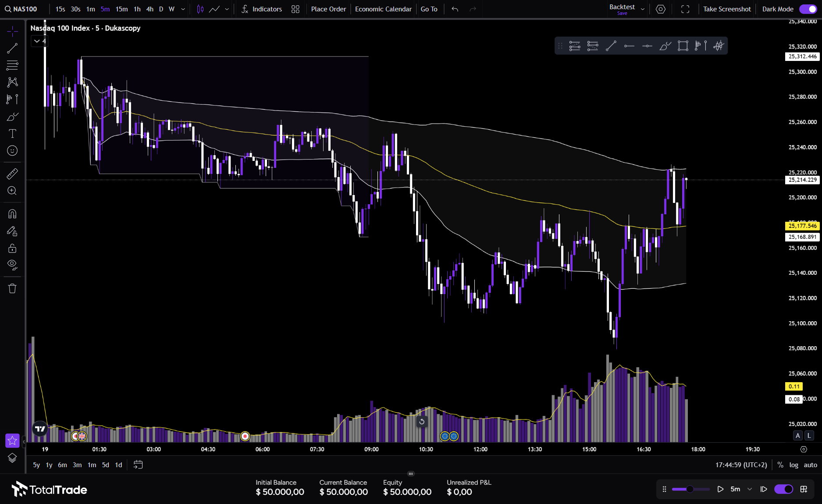Switch to the 1m timeframe
Screen dimensions: 822x504
[x=90, y=9]
